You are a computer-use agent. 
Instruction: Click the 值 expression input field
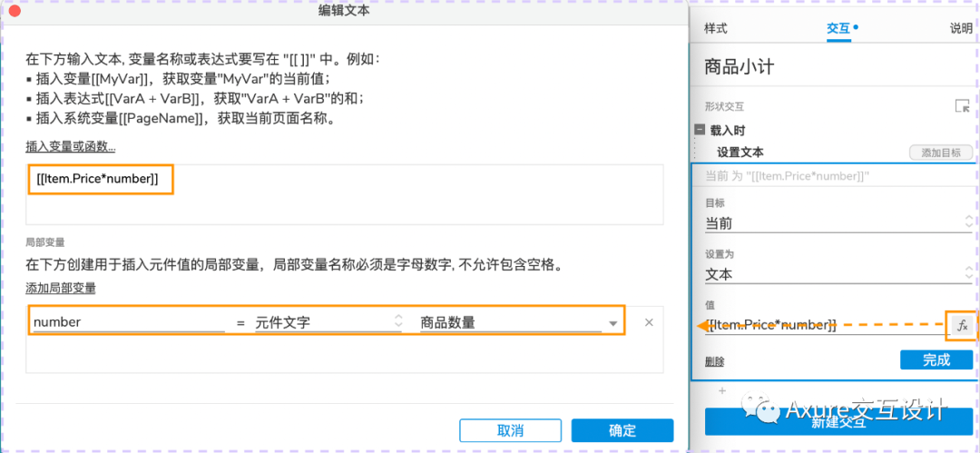[827, 325]
